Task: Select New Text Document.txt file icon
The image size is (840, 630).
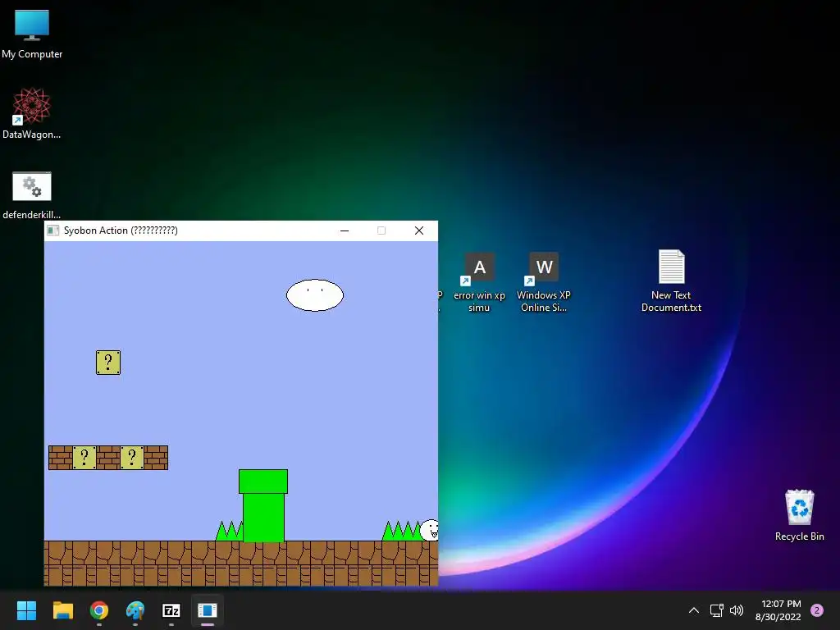Action: pyautogui.click(x=671, y=281)
